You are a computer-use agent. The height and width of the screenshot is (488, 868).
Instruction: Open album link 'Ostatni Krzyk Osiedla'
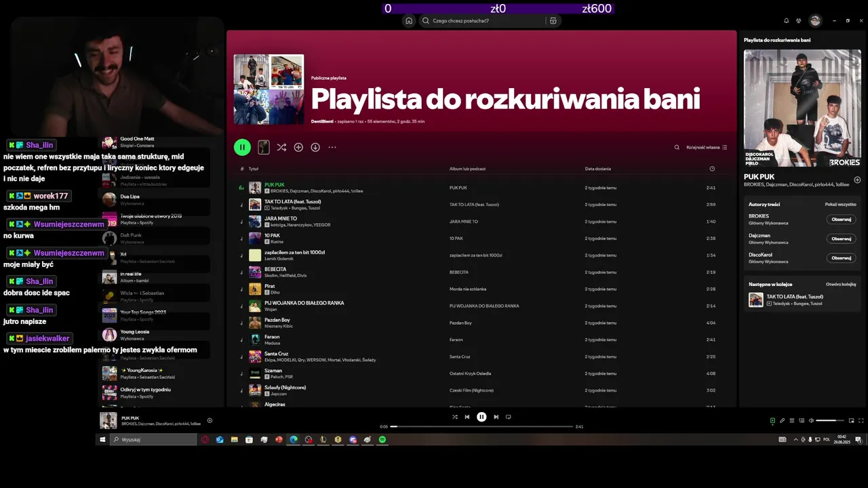tap(470, 373)
